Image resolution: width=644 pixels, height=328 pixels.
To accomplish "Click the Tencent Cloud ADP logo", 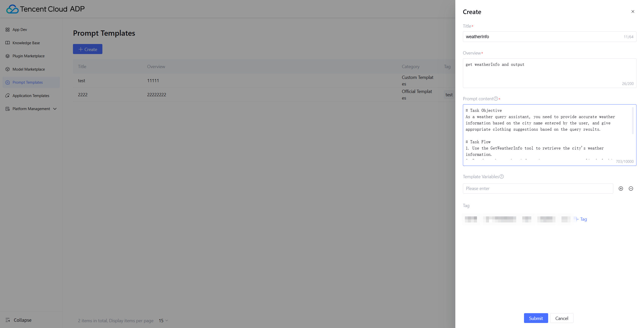I will click(45, 9).
